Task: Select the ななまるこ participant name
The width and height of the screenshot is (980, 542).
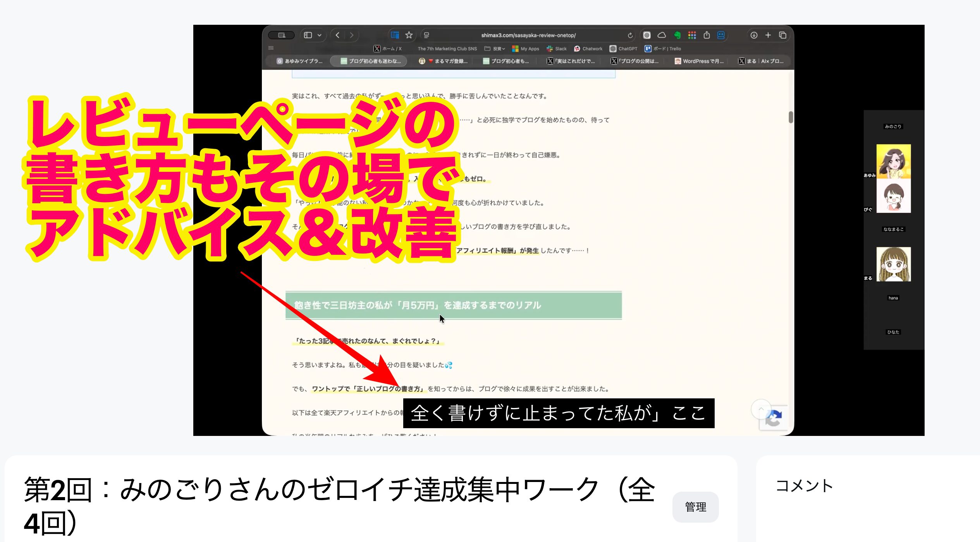Action: click(x=893, y=229)
